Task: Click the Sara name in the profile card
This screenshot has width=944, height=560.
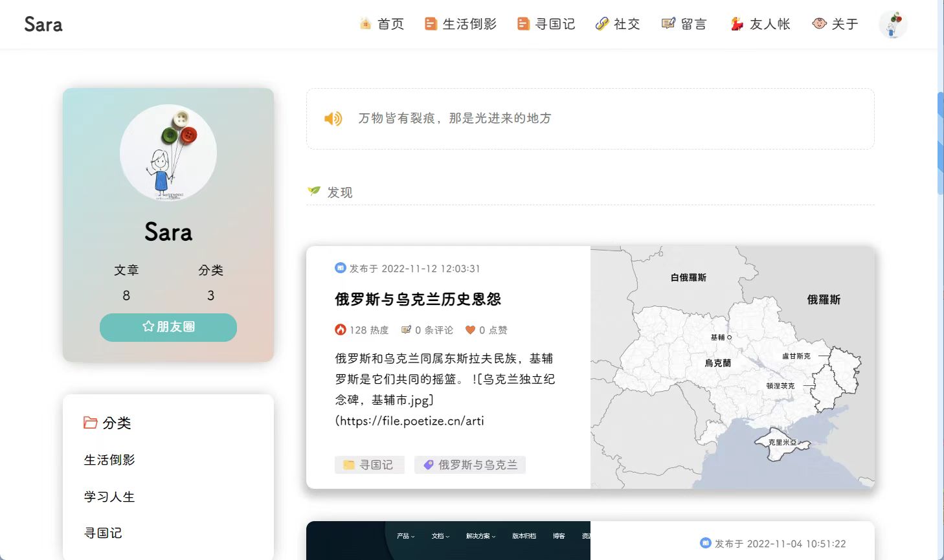Action: coord(168,232)
